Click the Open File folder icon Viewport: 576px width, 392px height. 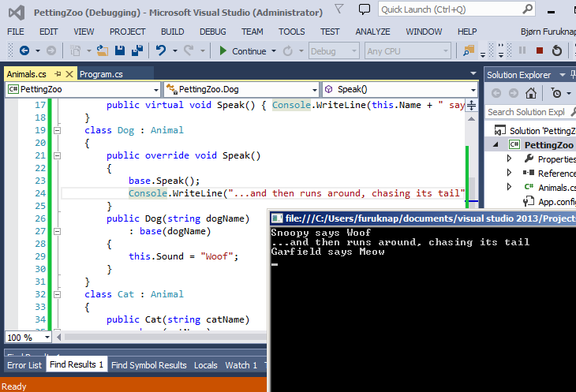point(102,50)
